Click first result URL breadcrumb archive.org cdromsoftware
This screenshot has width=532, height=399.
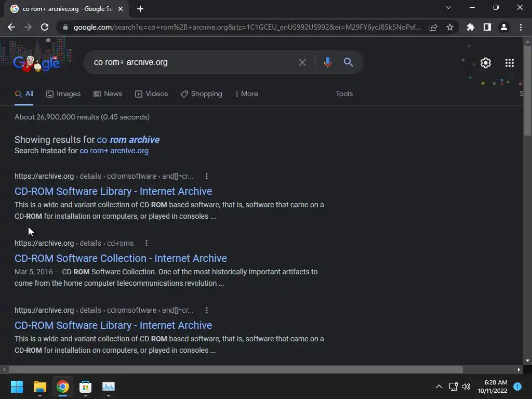click(104, 176)
